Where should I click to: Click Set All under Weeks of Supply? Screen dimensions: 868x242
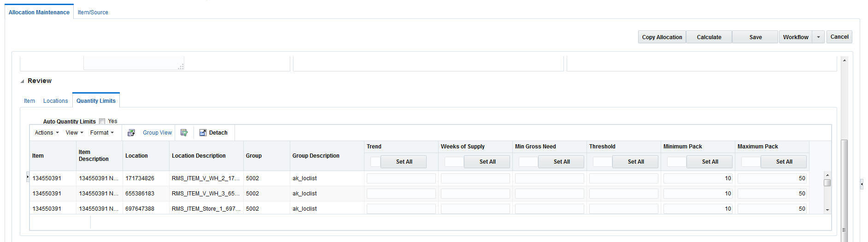click(487, 162)
